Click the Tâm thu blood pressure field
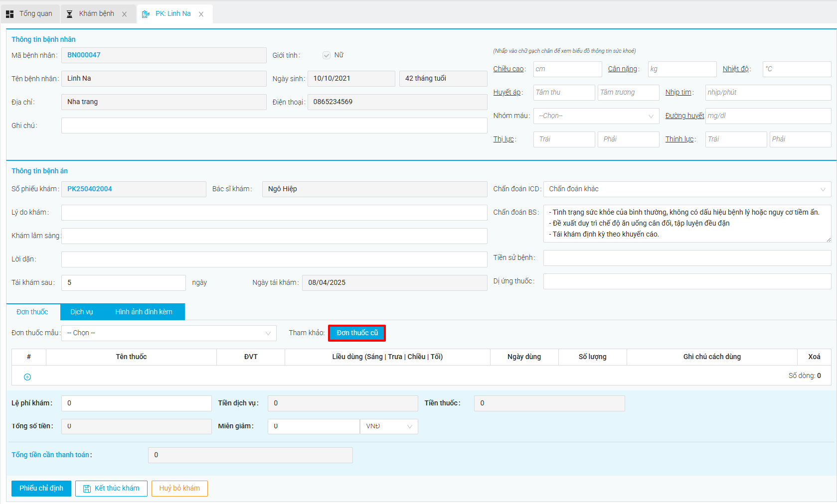This screenshot has height=504, width=837. tap(564, 93)
